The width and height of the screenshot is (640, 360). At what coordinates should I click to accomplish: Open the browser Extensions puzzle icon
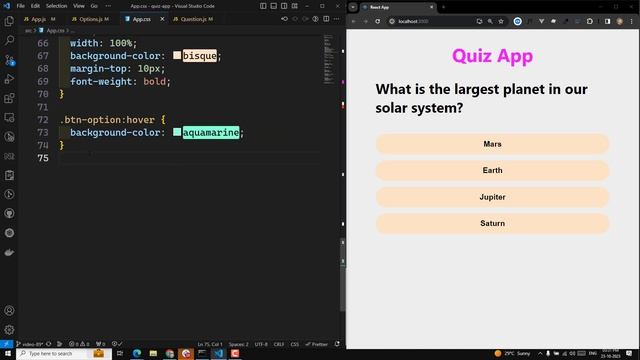[589, 21]
